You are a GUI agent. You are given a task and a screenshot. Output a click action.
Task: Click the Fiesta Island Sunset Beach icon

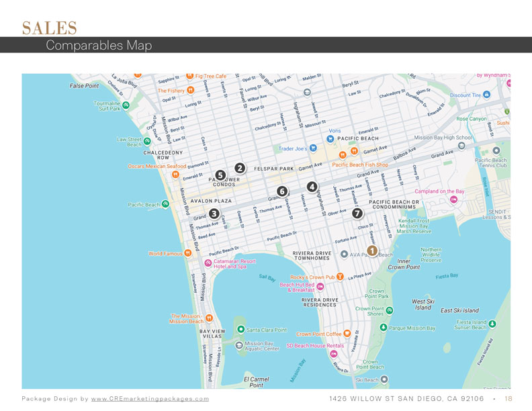pyautogui.click(x=492, y=324)
